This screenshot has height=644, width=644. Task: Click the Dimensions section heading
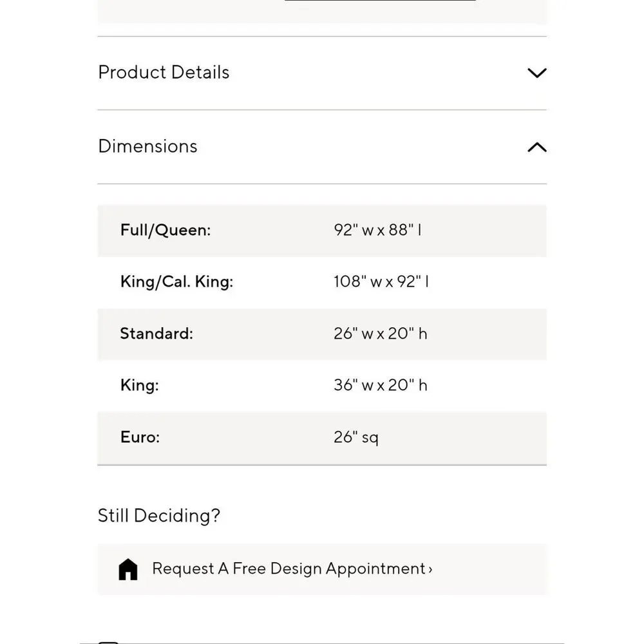(x=148, y=146)
